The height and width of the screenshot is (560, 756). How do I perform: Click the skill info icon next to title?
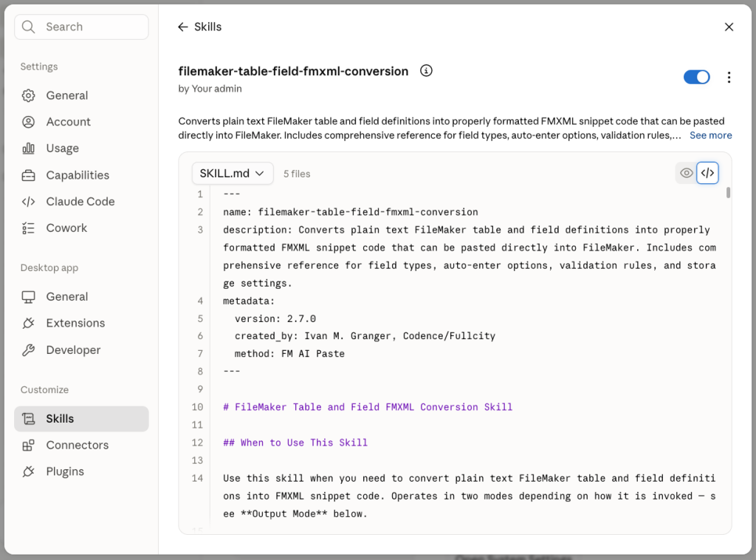[x=426, y=71]
